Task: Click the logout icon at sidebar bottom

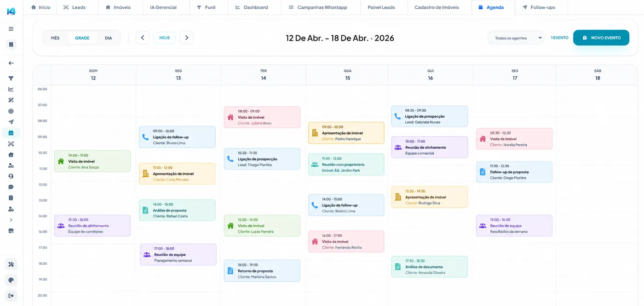Action: click(11, 295)
